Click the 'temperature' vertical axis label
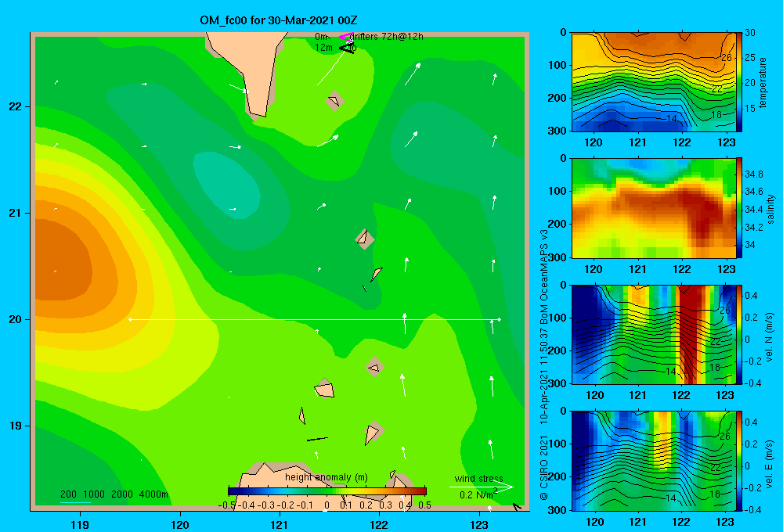783x532 pixels. (763, 82)
